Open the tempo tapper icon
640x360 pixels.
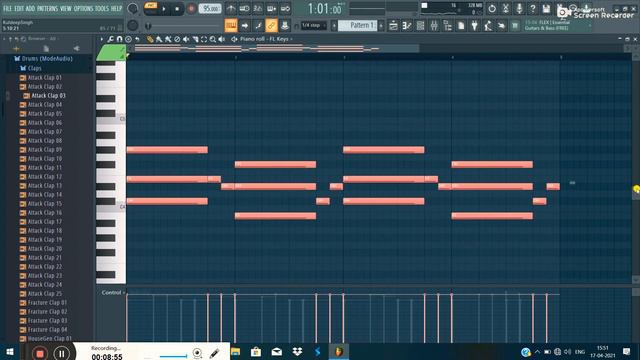(488, 26)
